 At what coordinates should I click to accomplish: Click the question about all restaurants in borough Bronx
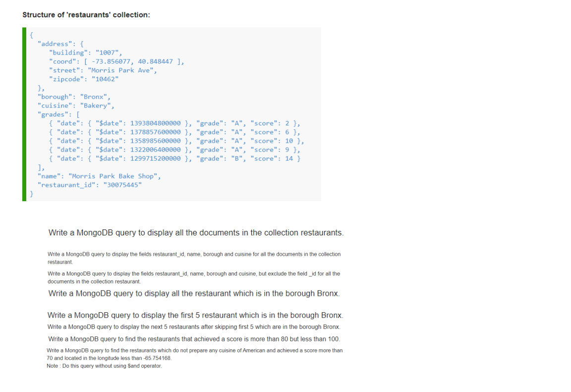pyautogui.click(x=194, y=293)
